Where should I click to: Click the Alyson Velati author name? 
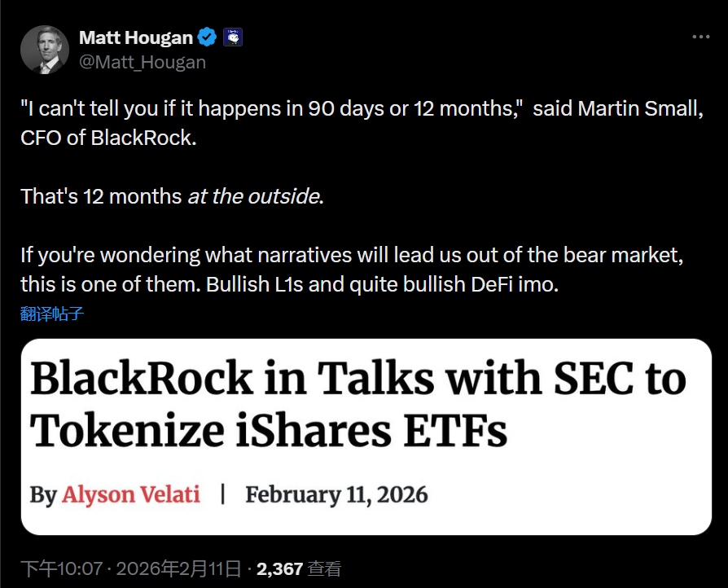(x=131, y=494)
